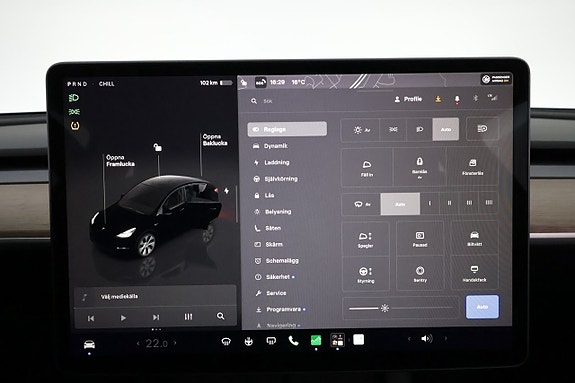Tap Öppna Framlucka to open the frunk
Viewport: 575px width, 383px height.
click(x=120, y=161)
